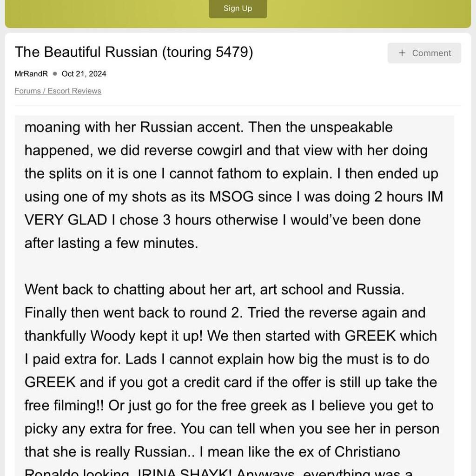Click "touring 5479" in the thread title
476x476 pixels.
(207, 52)
